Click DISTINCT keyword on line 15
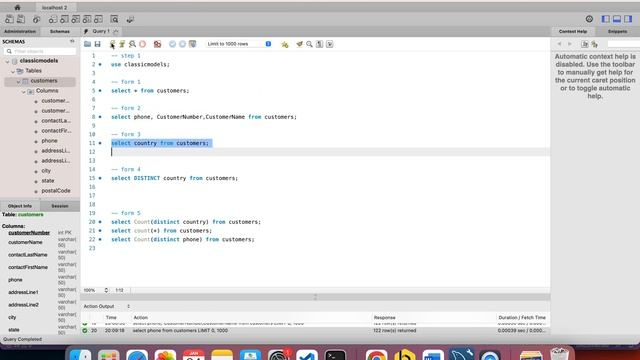Screen dimensions: 640x360 pos(147,178)
